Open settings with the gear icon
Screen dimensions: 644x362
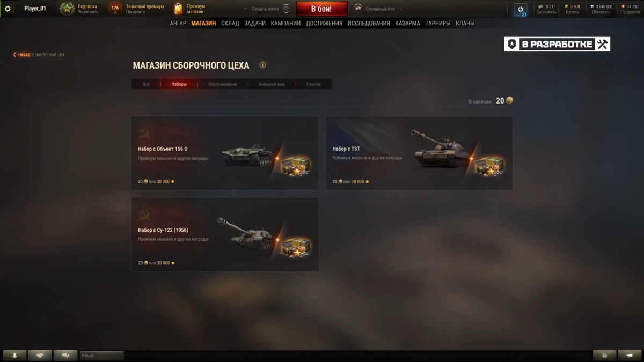tap(8, 9)
